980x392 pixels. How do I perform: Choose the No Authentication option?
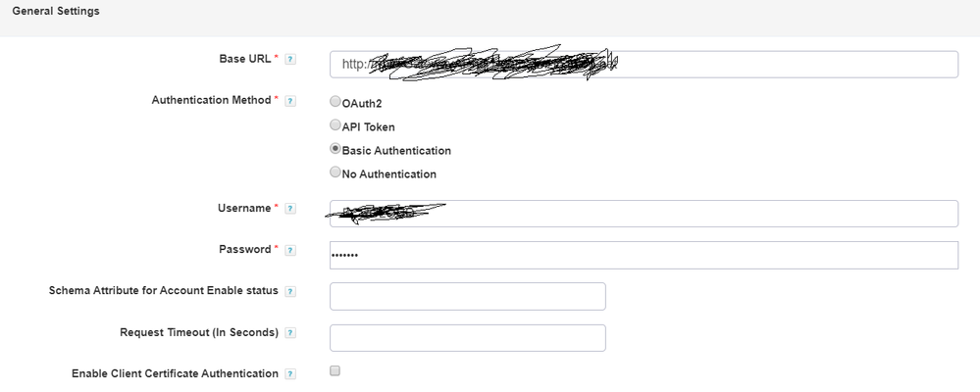pos(335,173)
